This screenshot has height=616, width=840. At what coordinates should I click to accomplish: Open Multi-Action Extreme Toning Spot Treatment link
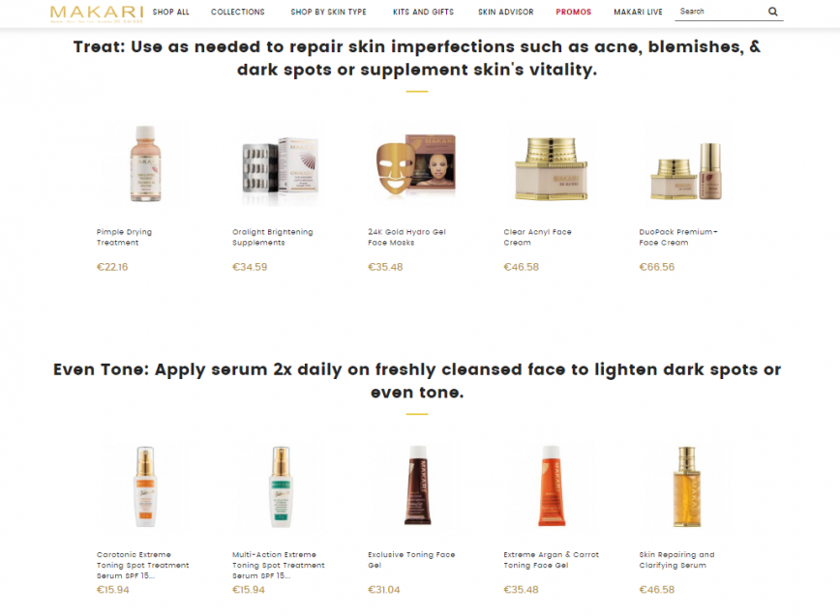click(x=279, y=565)
